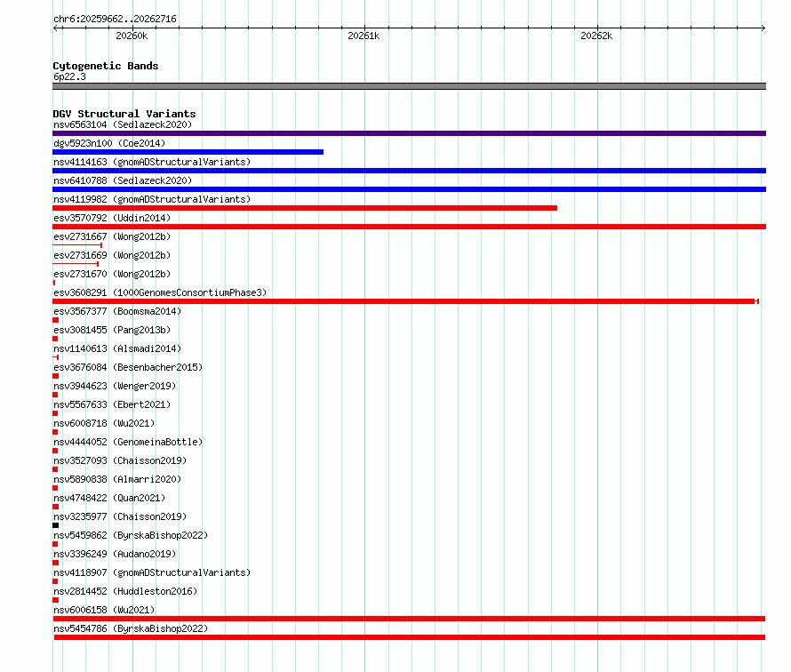
Task: Open esv3567377 (Boomsma2014) label
Action: tap(117, 311)
